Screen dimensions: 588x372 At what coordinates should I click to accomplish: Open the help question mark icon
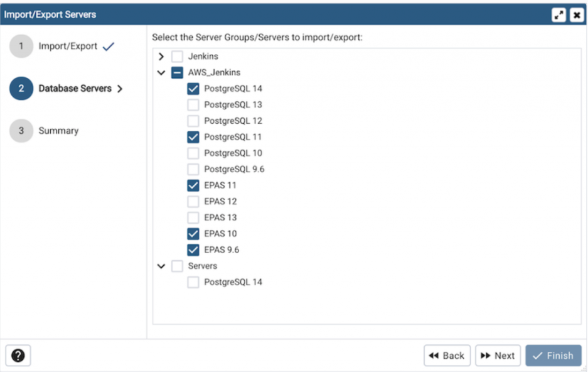pos(18,356)
